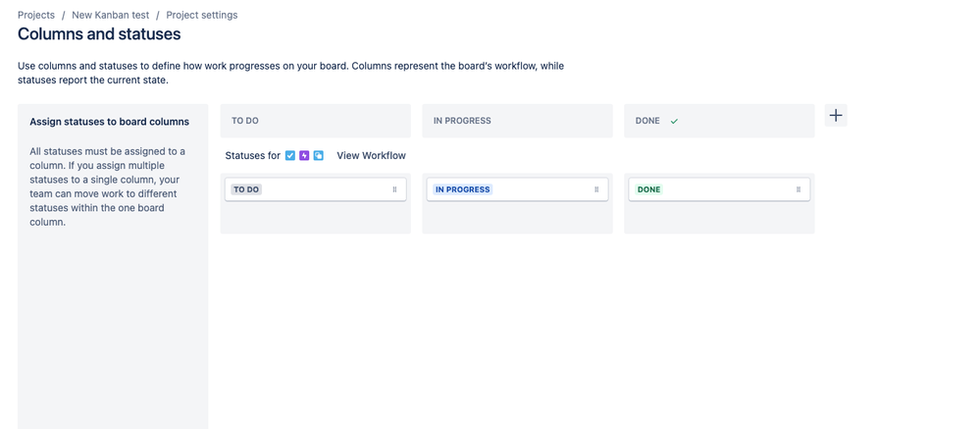
Task: Click the purple Epic lightning icon
Action: (304, 156)
